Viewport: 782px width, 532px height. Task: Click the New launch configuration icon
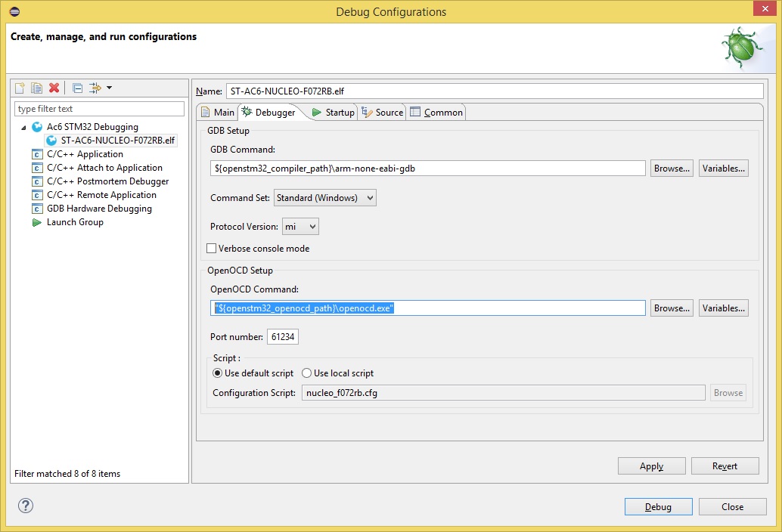point(20,88)
